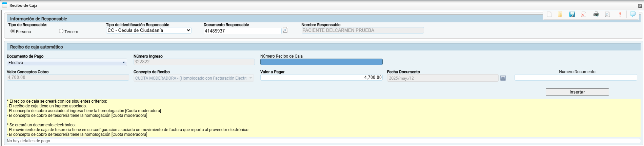
Task: Print with the printer icon
Action: coord(596,15)
